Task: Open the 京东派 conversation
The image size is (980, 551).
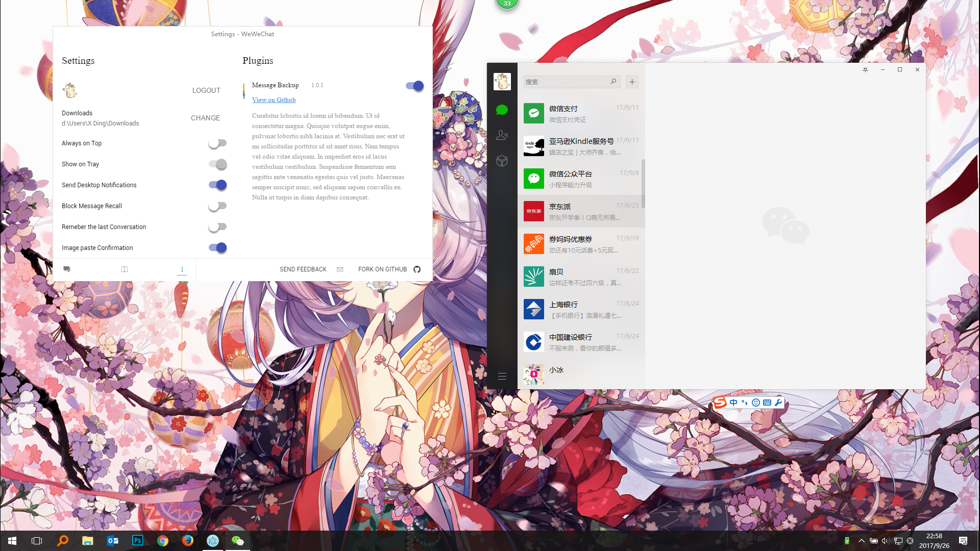Action: click(x=581, y=211)
